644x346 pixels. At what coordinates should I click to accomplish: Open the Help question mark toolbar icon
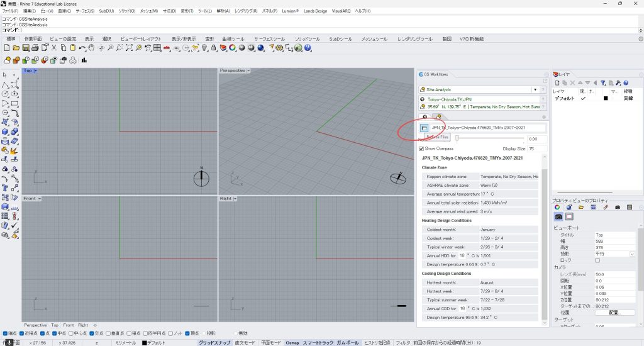(x=308, y=48)
